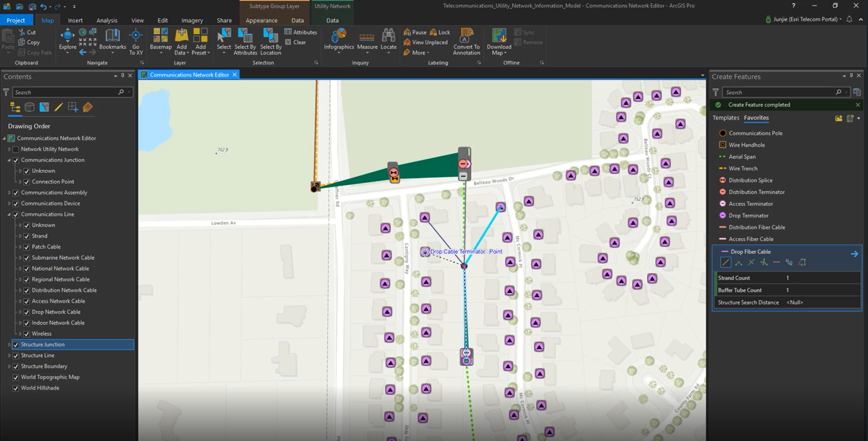This screenshot has height=441, width=868.
Task: Expand the Structure Line layer
Action: click(9, 356)
